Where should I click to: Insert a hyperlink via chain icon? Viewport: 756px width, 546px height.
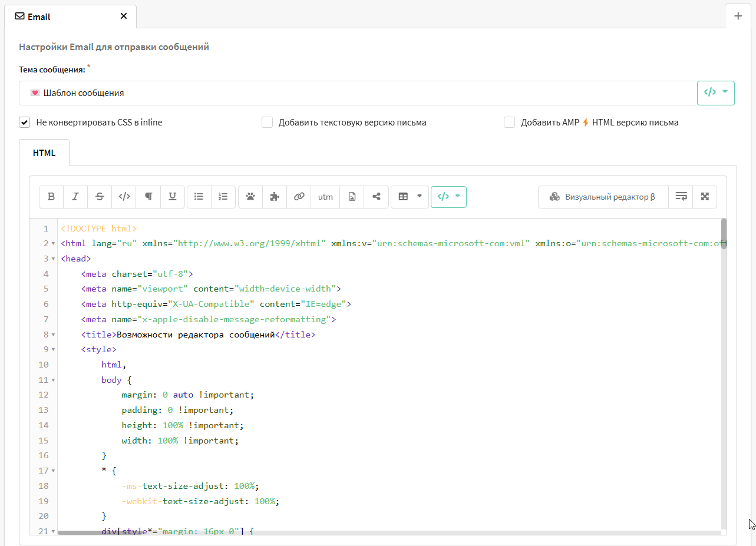pyautogui.click(x=299, y=197)
